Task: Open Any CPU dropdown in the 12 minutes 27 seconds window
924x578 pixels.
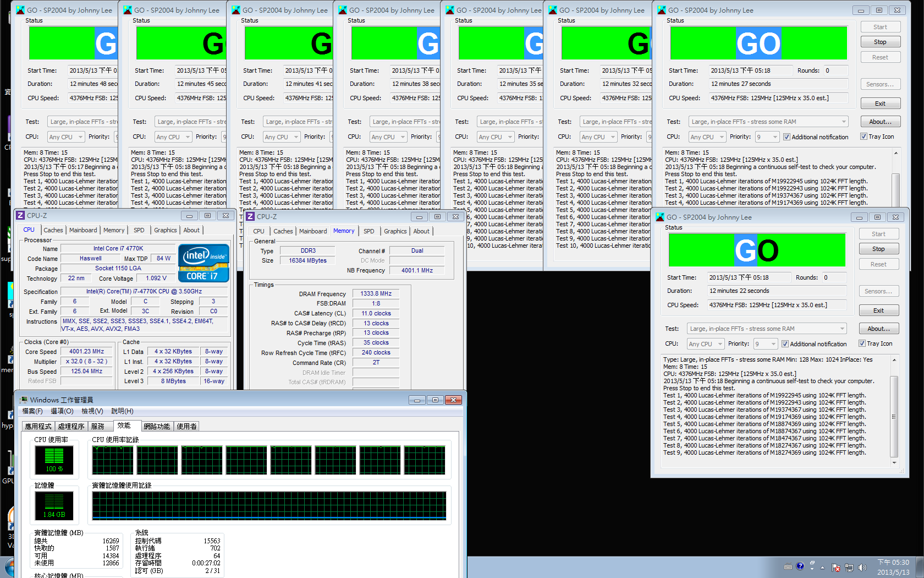Action: click(x=706, y=137)
